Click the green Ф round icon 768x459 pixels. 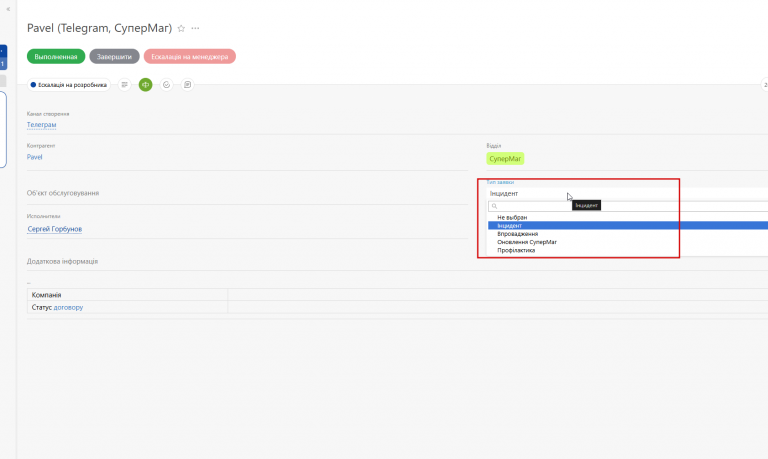coord(145,85)
